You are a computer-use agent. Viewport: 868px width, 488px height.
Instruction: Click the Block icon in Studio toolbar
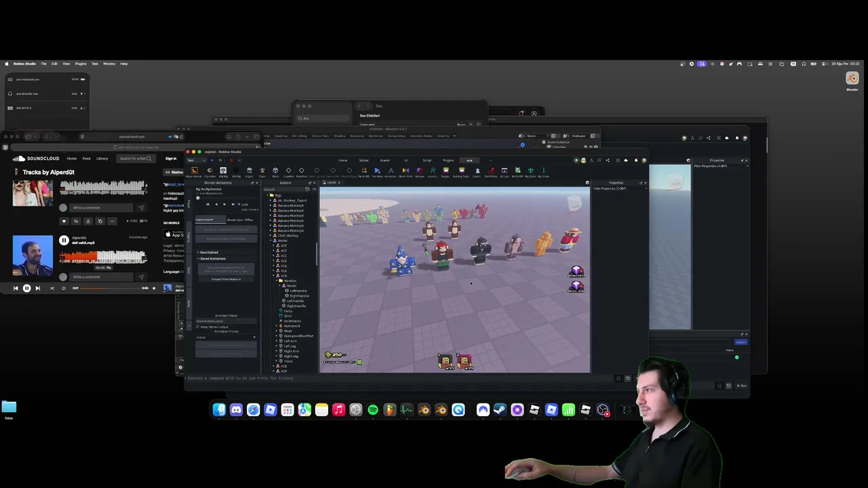(275, 171)
